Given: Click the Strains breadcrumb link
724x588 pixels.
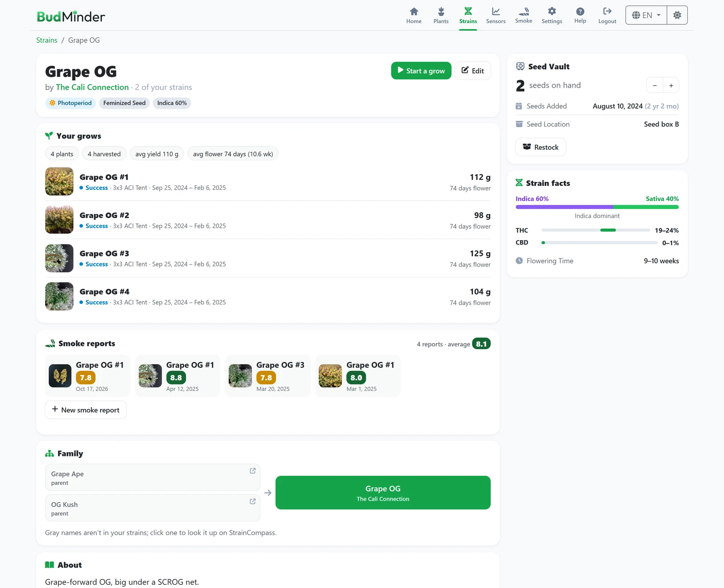Looking at the screenshot, I should pyautogui.click(x=47, y=40).
